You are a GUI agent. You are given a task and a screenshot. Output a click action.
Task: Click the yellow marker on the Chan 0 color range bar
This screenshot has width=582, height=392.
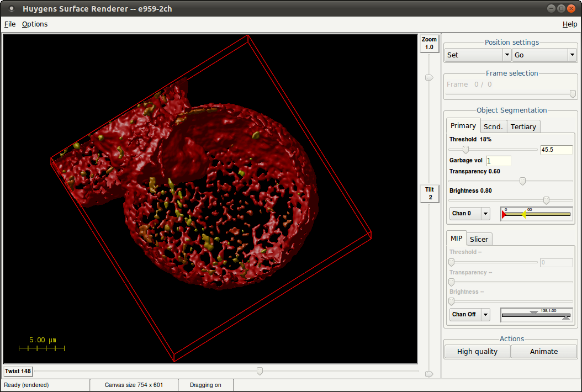(x=523, y=214)
